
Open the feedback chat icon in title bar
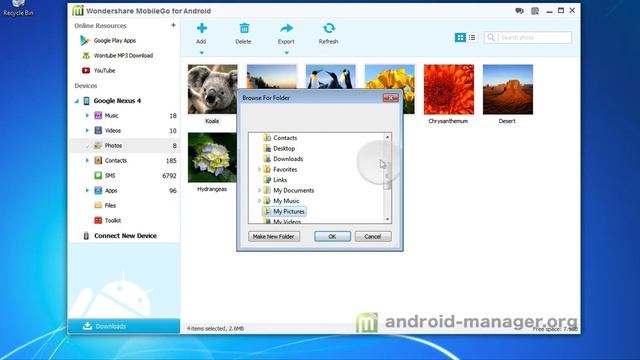[519, 11]
